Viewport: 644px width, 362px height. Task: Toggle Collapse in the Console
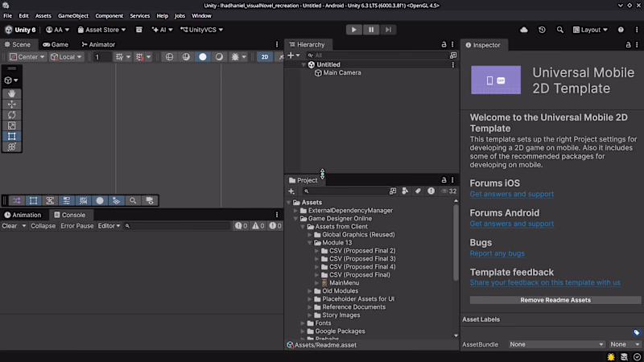[43, 226]
